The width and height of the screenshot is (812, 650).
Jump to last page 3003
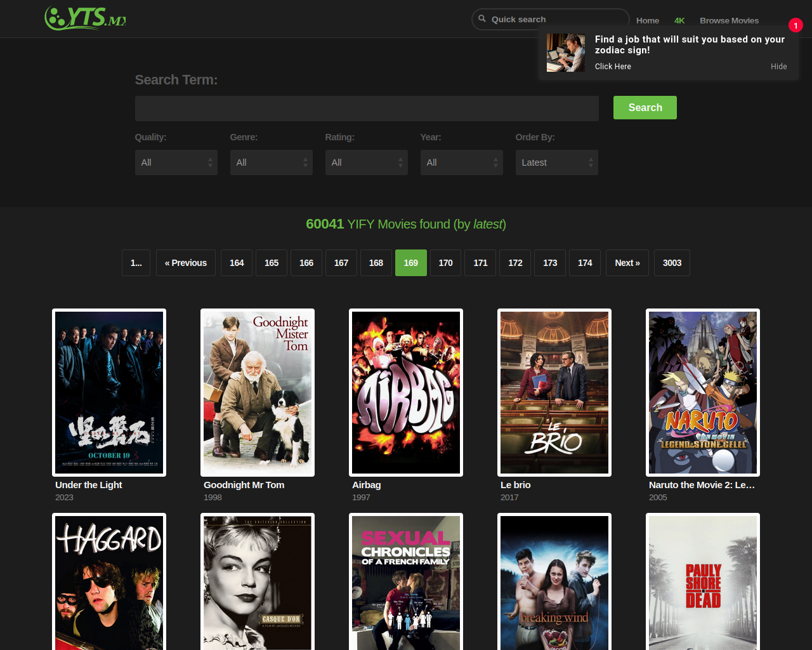[672, 263]
